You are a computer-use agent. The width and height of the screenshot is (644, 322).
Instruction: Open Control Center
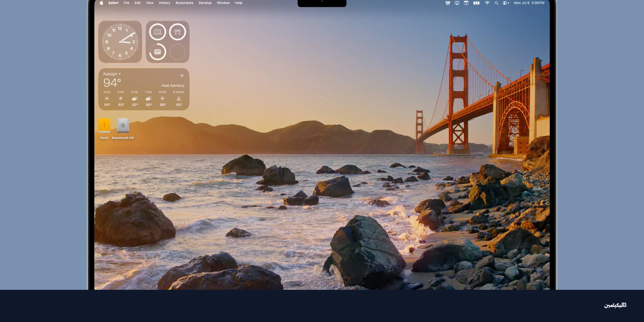coord(506,3)
